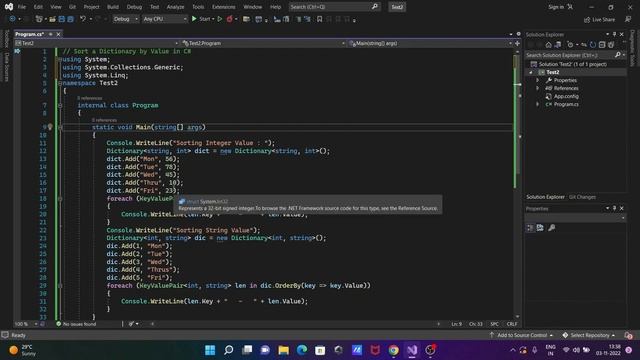Click the Sign in link
This screenshot has height=360, width=640.
click(556, 7)
